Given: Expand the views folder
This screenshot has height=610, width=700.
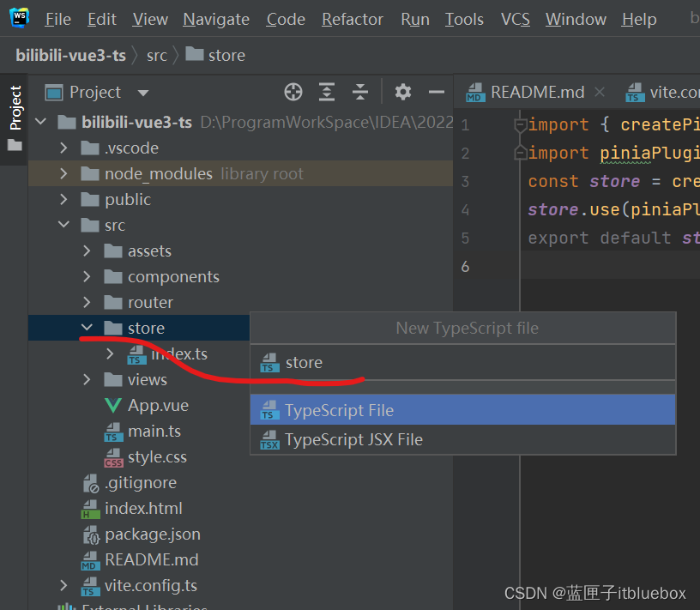Looking at the screenshot, I should pos(87,380).
